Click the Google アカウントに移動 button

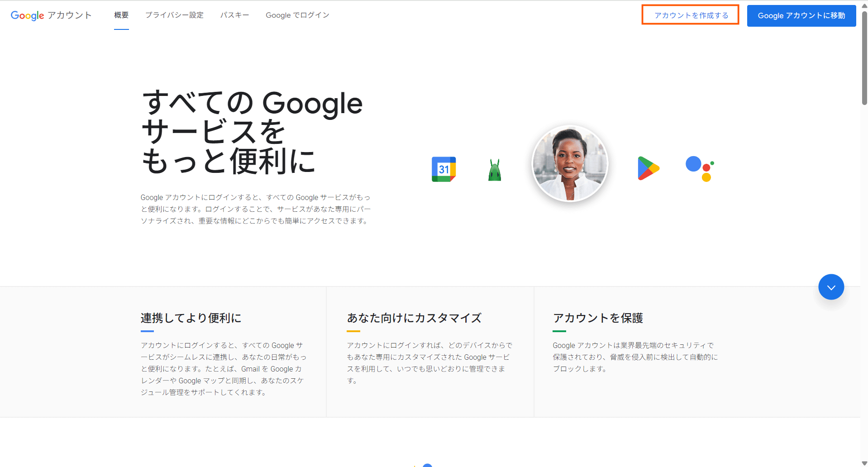[801, 16]
